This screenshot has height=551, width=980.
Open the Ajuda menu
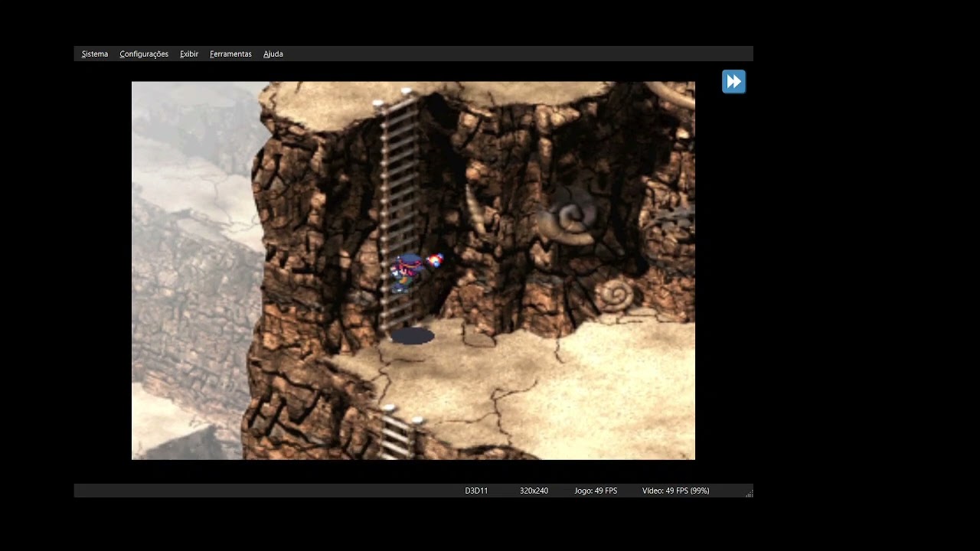(x=273, y=54)
